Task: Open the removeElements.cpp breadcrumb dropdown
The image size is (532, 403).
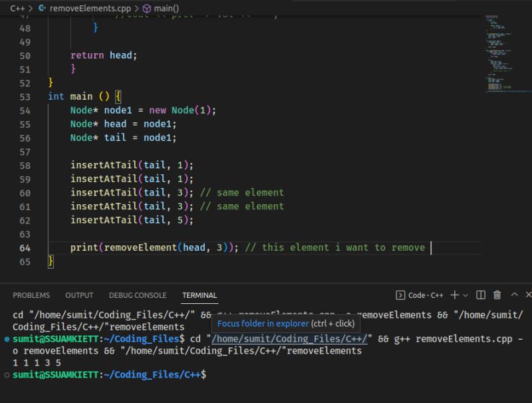Action: 90,8
